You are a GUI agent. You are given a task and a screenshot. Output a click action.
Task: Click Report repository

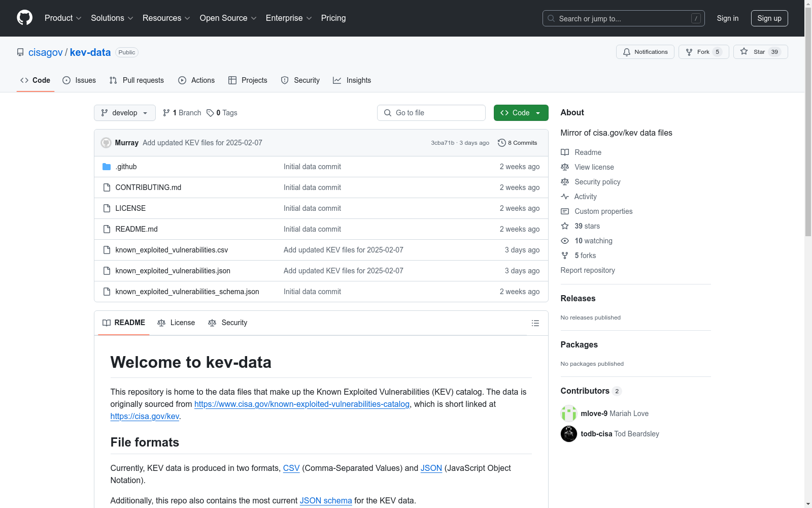[588, 270]
